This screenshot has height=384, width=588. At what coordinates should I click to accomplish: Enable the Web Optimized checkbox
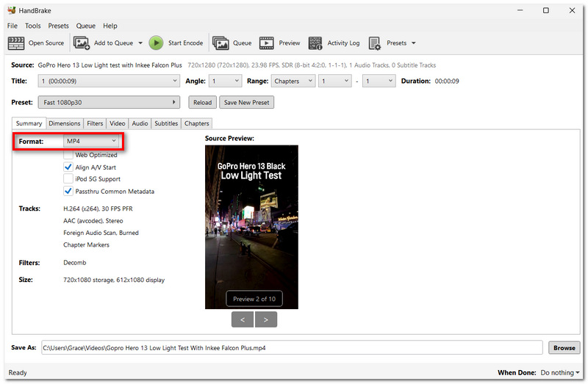(68, 155)
